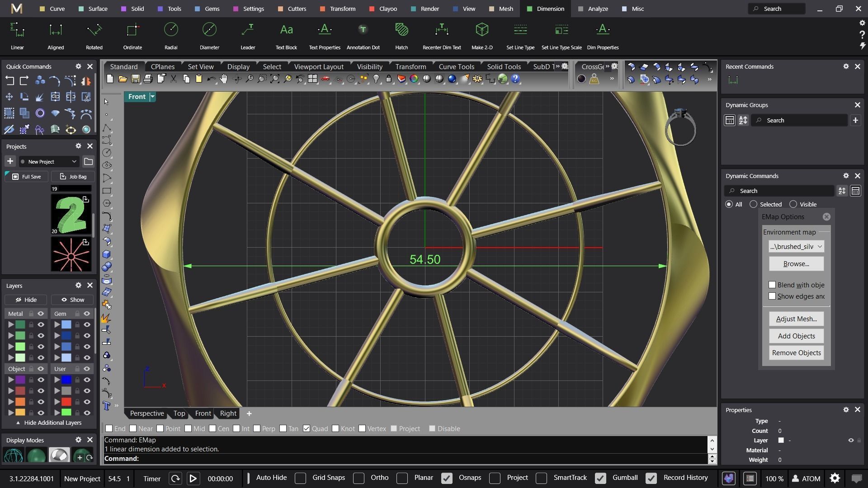The height and width of the screenshot is (488, 868).
Task: Open the Front viewport dropdown arrow
Action: (x=152, y=97)
